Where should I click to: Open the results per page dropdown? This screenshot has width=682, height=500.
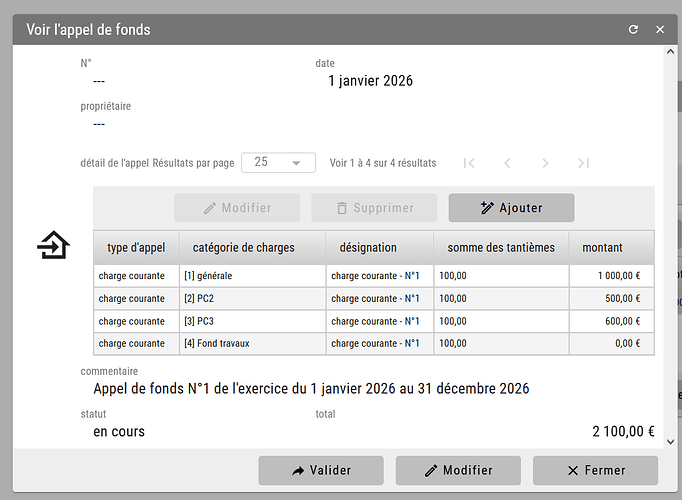click(278, 163)
